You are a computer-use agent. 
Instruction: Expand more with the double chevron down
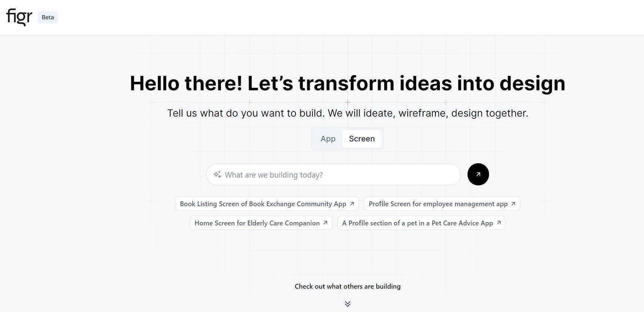click(348, 304)
